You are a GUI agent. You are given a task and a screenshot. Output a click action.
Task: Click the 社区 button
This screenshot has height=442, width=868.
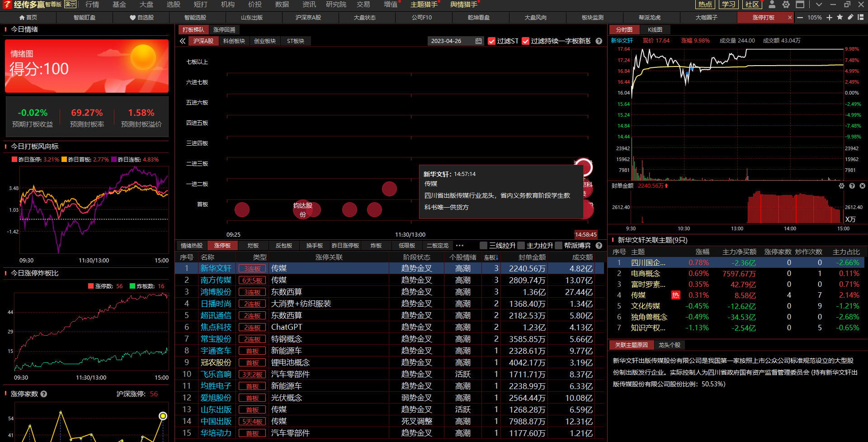[752, 5]
